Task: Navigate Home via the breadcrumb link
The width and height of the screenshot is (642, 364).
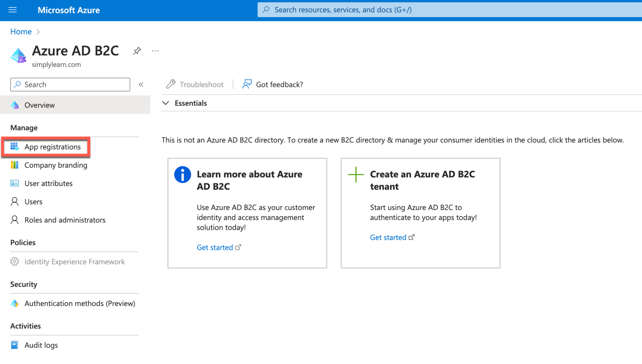Action: 21,31
